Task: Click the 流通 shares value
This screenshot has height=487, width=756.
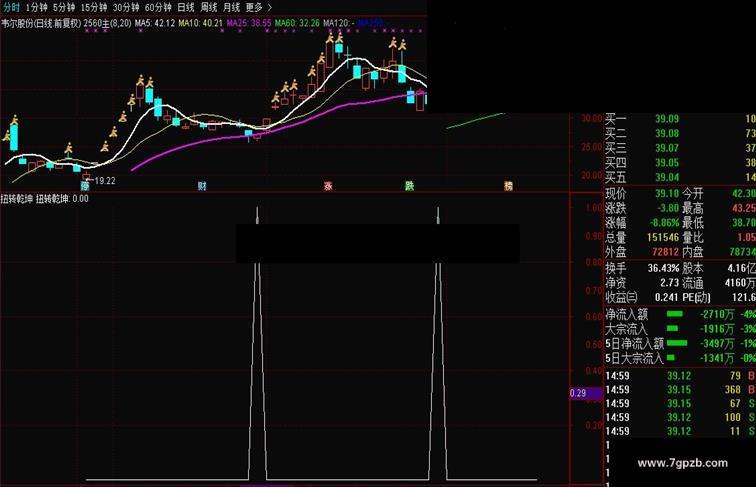Action: 740,283
